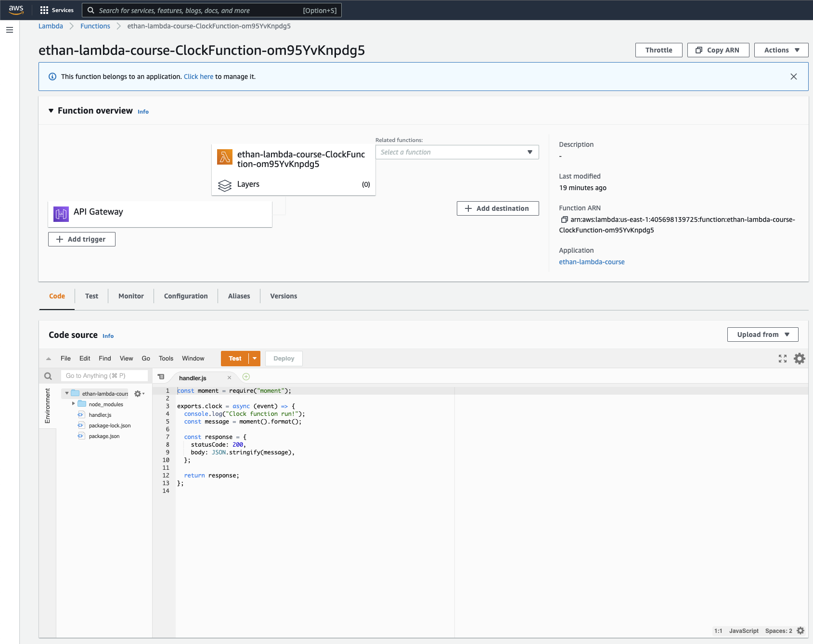Click the Environment side panel label
This screenshot has width=813, height=644.
tap(47, 406)
